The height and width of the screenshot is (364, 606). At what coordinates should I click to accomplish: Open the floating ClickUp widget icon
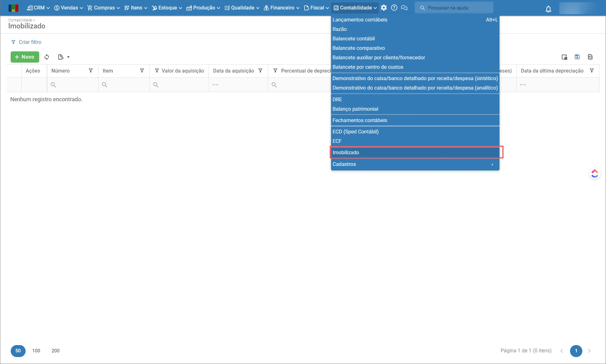[595, 173]
